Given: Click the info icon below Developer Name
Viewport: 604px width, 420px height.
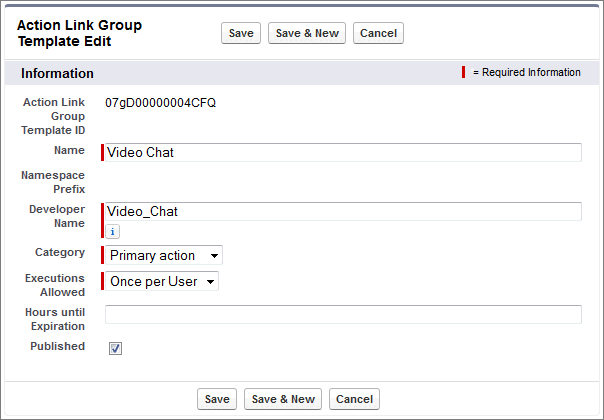Looking at the screenshot, I should tap(113, 231).
